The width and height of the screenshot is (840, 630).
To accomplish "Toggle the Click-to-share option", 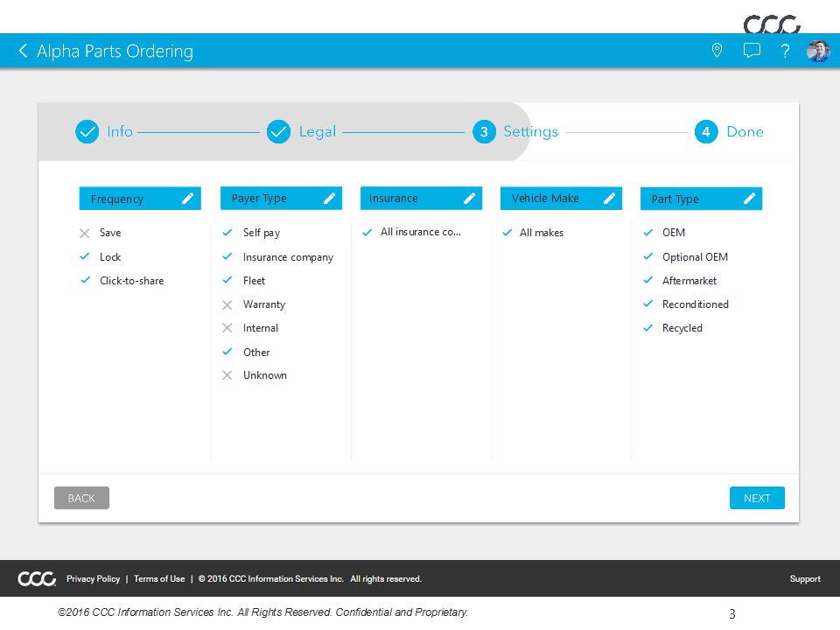I will (x=122, y=281).
